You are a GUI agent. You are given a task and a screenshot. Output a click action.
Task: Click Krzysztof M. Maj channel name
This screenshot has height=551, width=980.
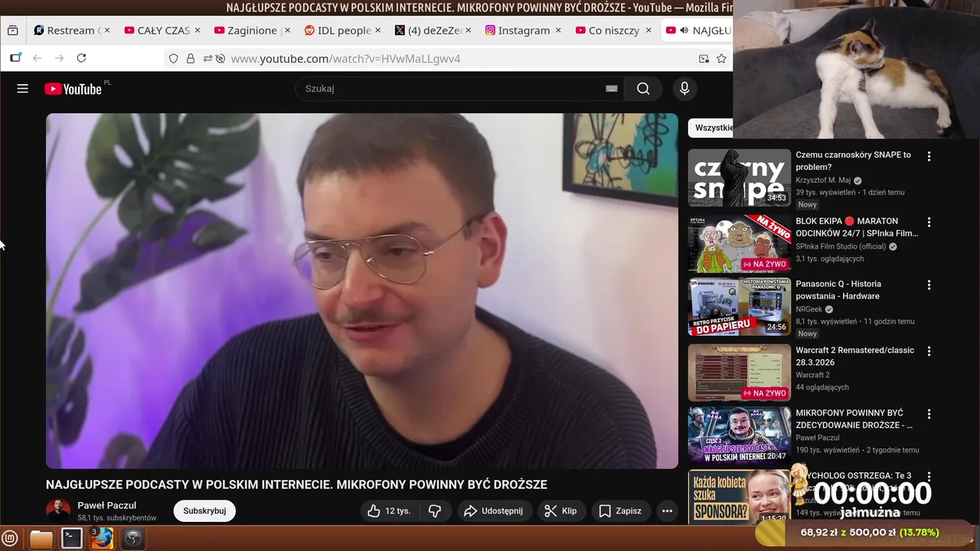coord(823,181)
